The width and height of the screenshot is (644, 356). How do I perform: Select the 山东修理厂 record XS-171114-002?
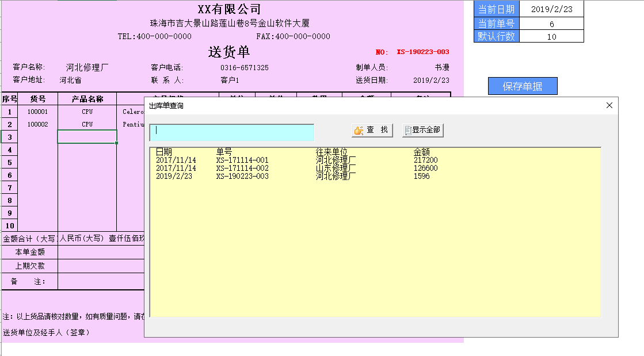coord(242,168)
